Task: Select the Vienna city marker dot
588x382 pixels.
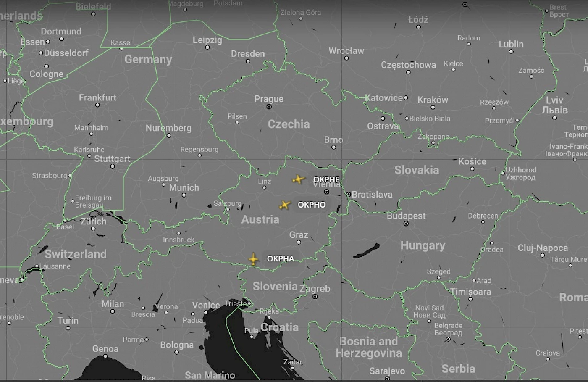Action: [x=326, y=192]
